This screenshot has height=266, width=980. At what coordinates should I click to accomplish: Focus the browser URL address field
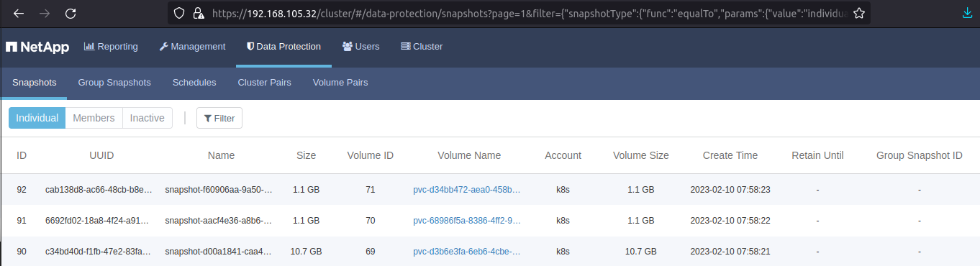[x=520, y=13]
